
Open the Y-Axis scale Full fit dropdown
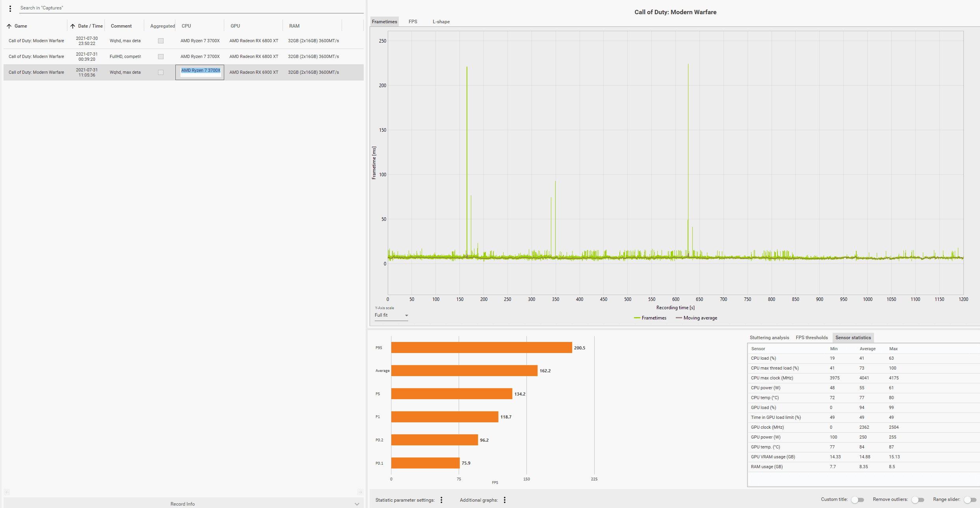coord(391,316)
